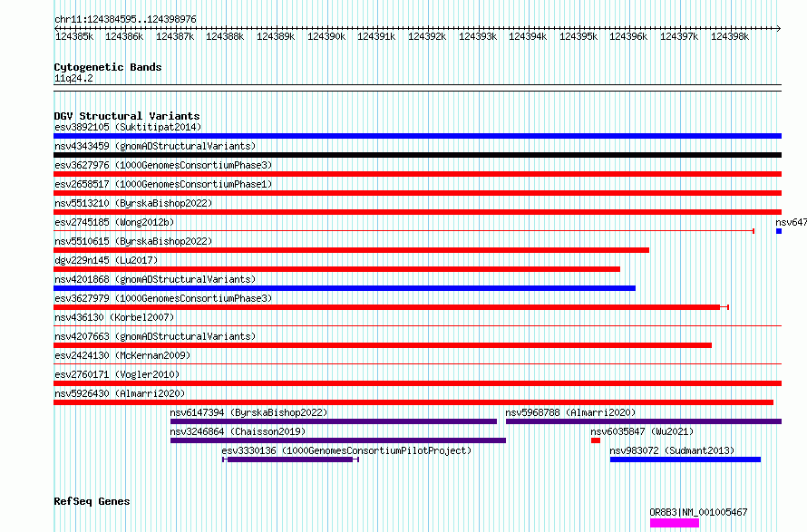Screen dimensions: 807x532
Task: Open the OR8B3|NM_001005467 gene magenta bar
Action: click(675, 523)
